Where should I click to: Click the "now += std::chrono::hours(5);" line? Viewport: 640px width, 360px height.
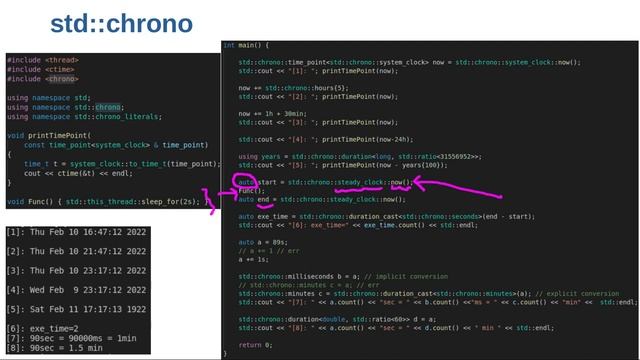click(x=293, y=88)
